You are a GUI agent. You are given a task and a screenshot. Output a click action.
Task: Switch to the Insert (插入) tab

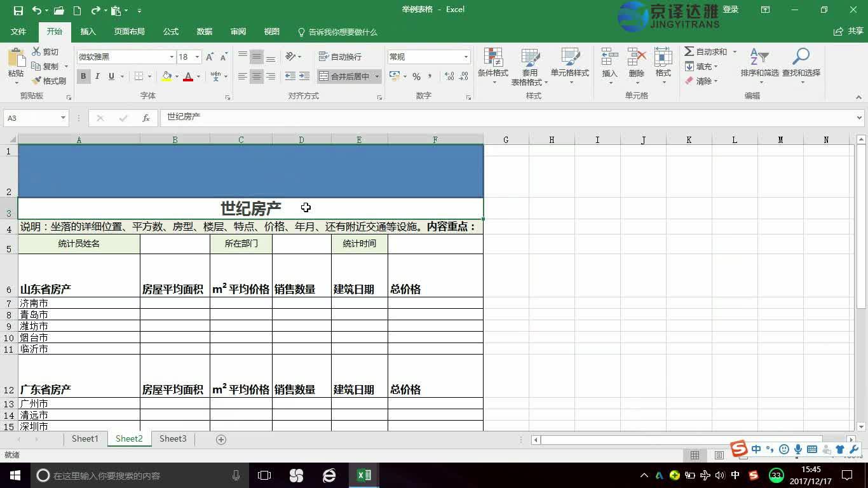point(88,32)
